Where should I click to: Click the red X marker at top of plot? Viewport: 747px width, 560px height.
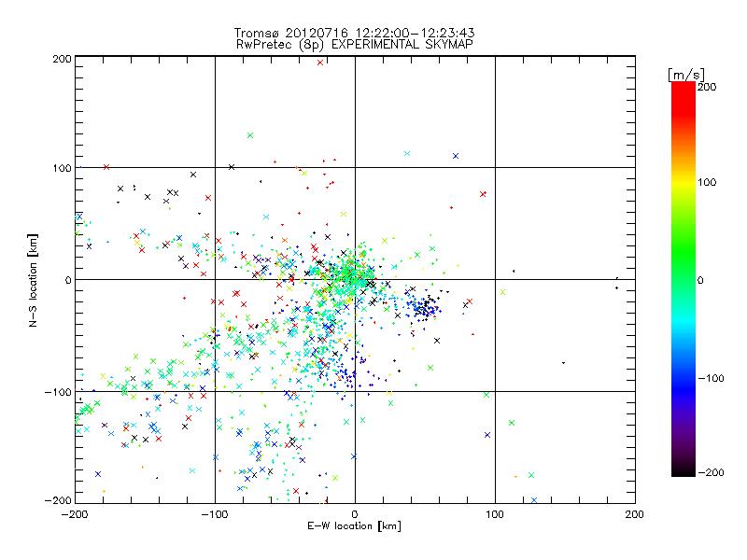[x=320, y=63]
